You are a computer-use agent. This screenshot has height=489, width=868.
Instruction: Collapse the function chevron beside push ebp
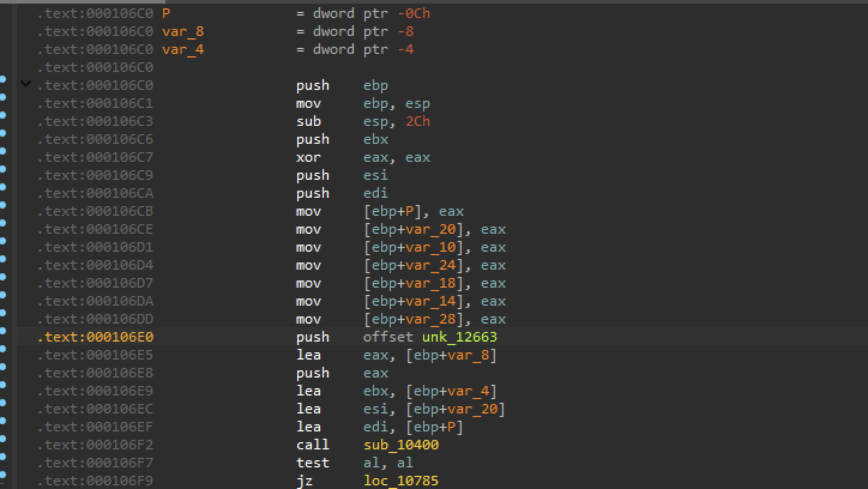[x=26, y=84]
